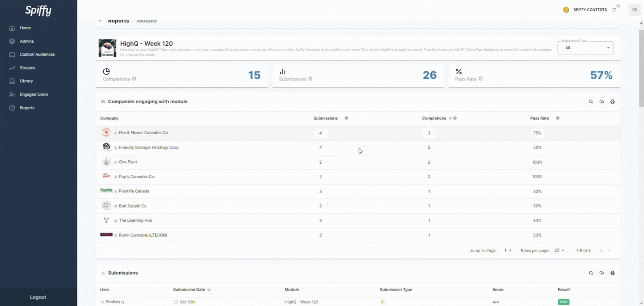Open the CE user profile avatar
This screenshot has height=306, width=644.
click(x=634, y=10)
